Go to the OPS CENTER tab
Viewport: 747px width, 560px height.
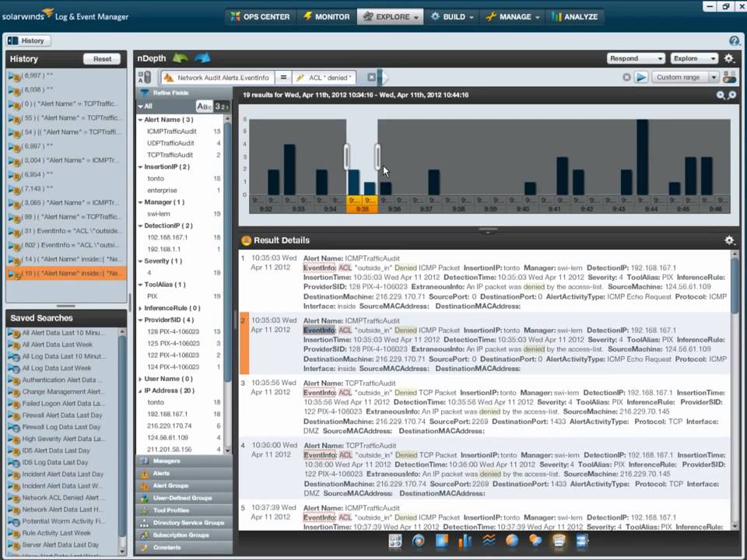(260, 16)
